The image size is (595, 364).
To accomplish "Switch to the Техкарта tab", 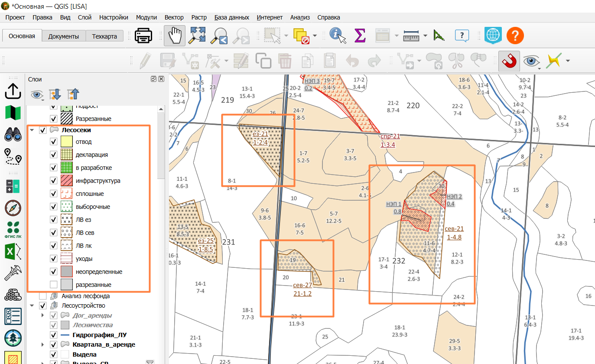I will pyautogui.click(x=104, y=36).
